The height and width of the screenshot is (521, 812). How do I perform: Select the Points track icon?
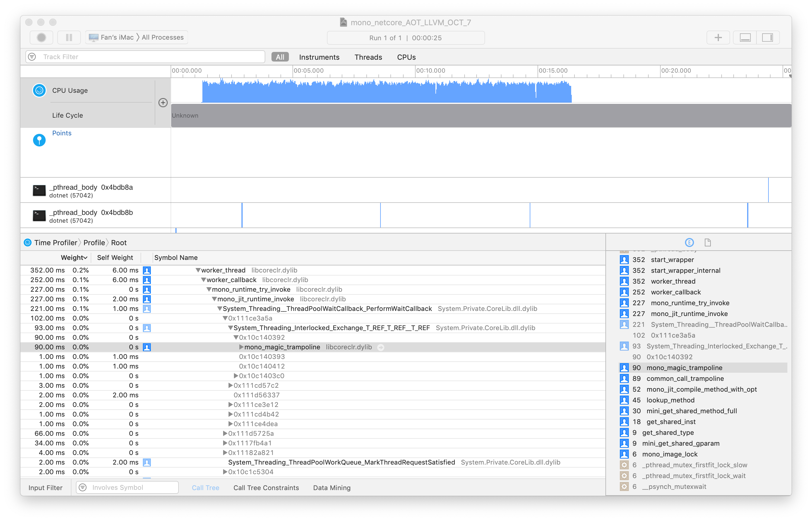pos(39,140)
